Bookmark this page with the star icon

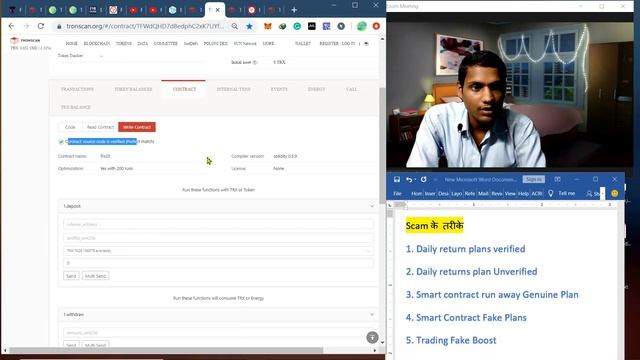tap(249, 26)
